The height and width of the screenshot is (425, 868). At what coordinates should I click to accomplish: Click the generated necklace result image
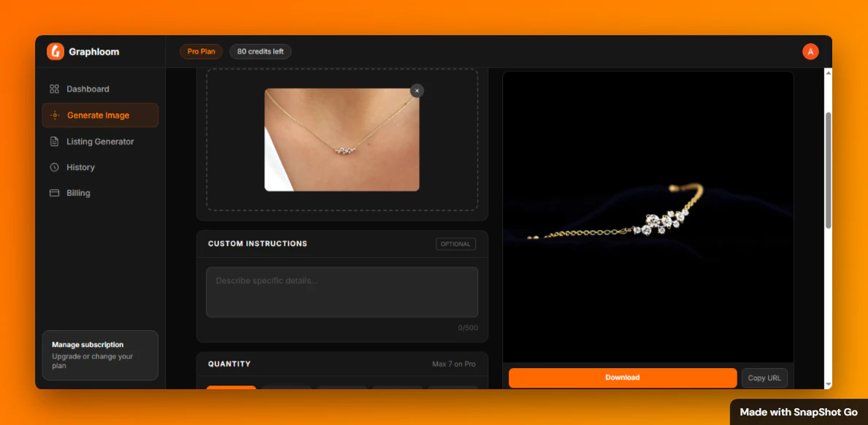[648, 217]
